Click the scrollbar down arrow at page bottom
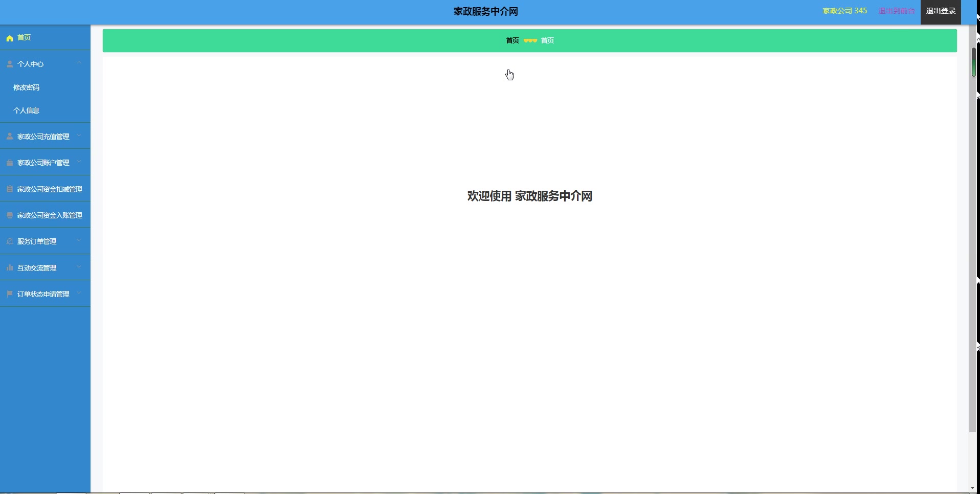Screen dimensions: 980x494 [973, 488]
